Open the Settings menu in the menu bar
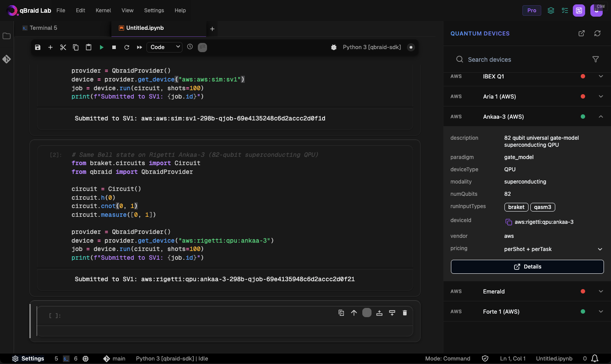This screenshot has width=611, height=364. (154, 10)
